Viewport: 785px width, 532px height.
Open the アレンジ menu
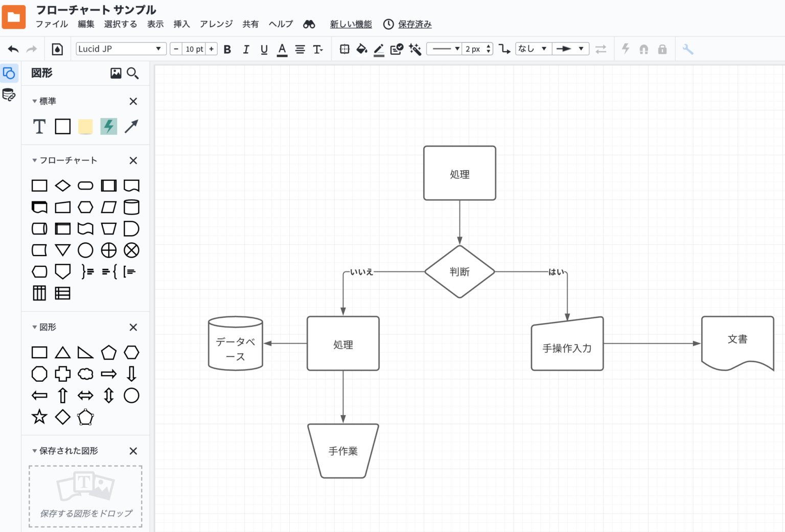216,24
